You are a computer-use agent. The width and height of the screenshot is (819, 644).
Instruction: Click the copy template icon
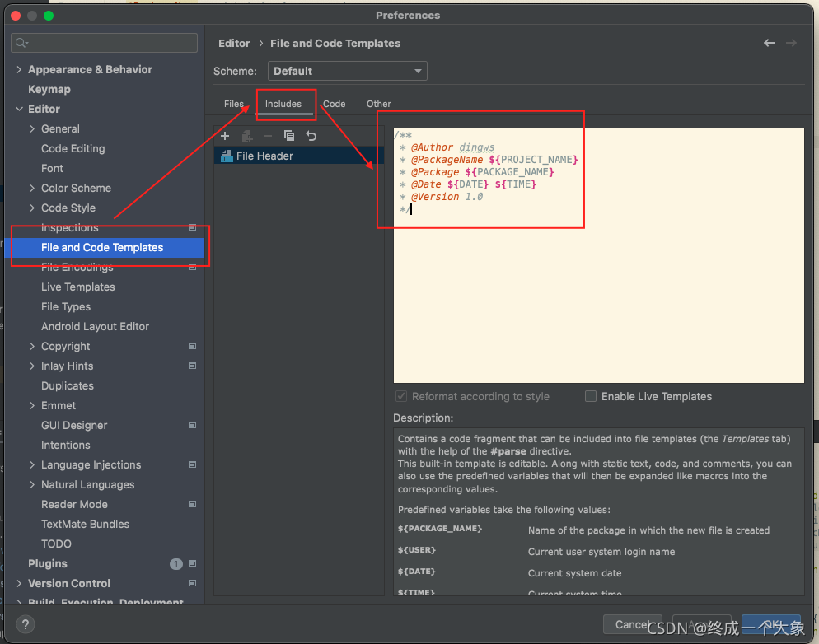pyautogui.click(x=289, y=136)
